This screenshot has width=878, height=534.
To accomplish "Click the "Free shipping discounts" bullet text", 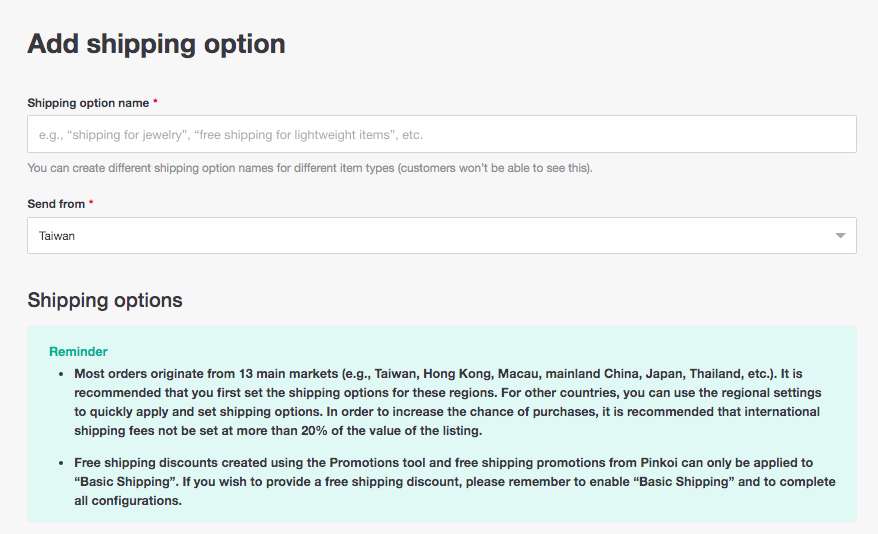I will [140, 463].
